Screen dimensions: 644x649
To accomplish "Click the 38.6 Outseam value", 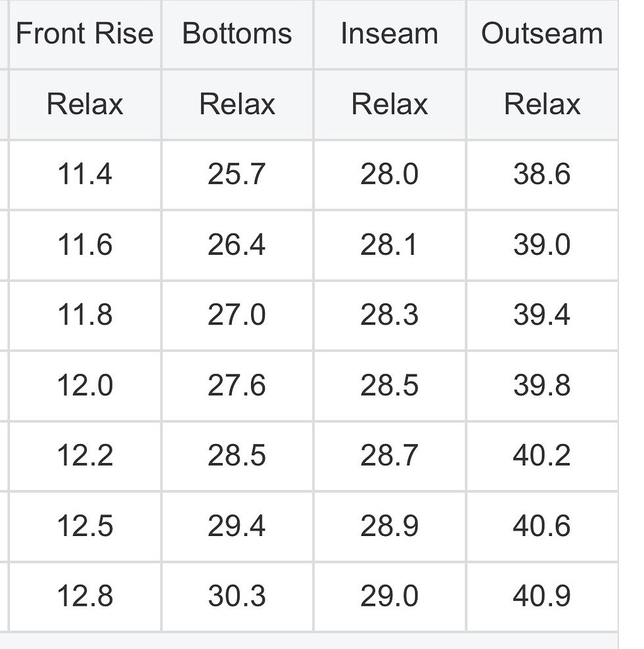I will click(542, 175).
